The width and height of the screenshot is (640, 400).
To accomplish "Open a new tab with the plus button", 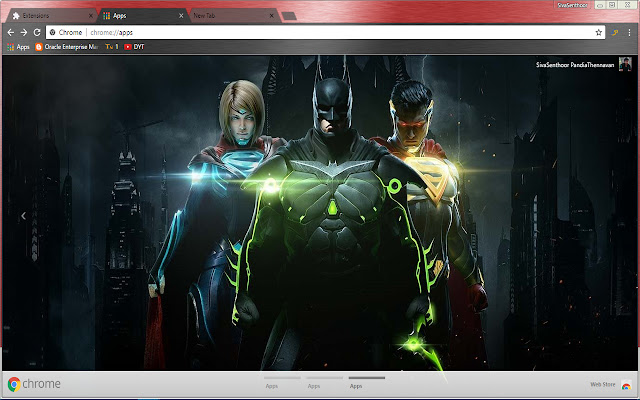I will click(289, 16).
